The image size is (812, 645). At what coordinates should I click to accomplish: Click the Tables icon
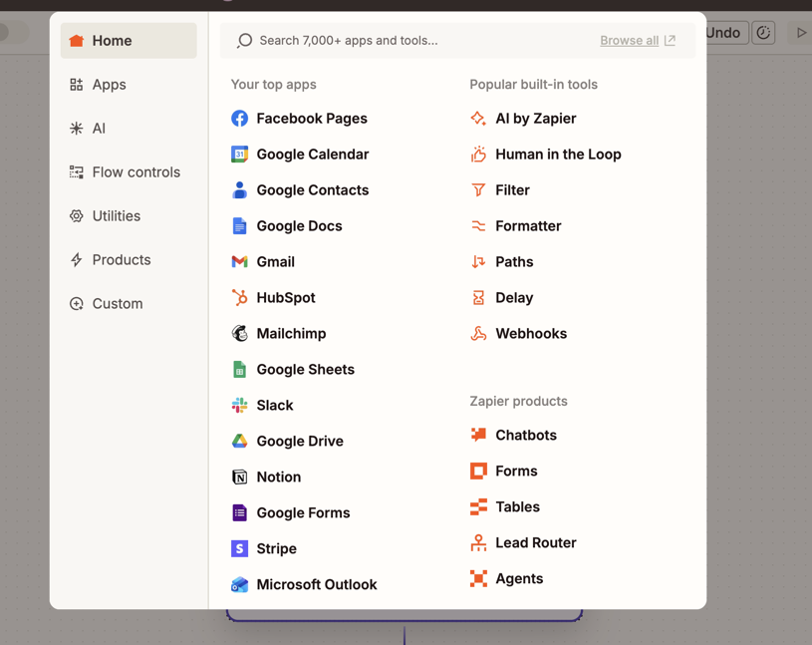coord(478,506)
